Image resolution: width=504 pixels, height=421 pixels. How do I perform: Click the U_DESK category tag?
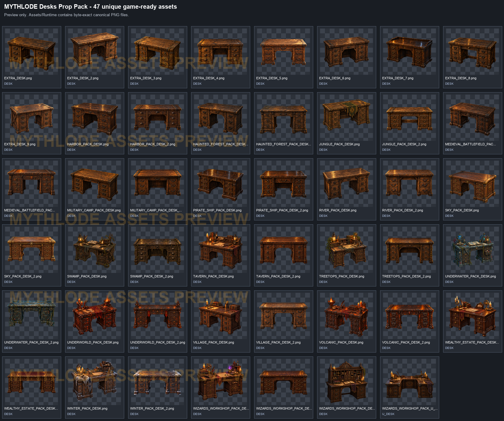388,414
